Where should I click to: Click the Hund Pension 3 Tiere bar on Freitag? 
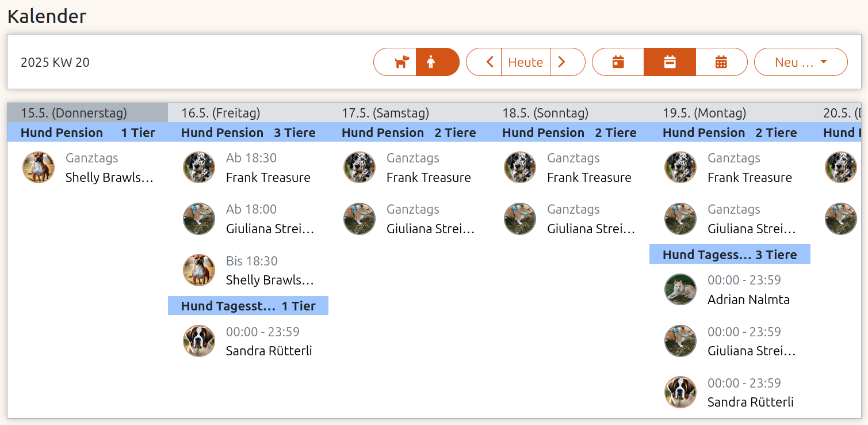247,132
